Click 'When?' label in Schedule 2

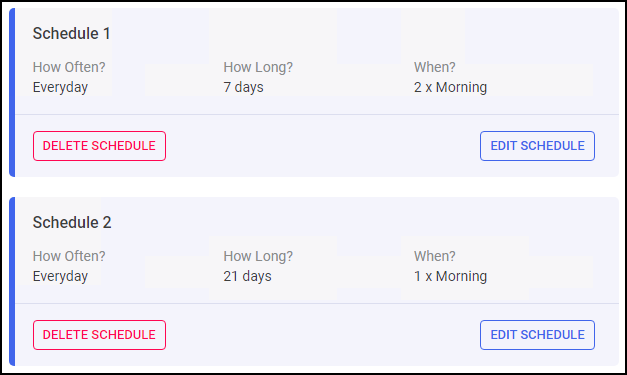[x=435, y=256]
